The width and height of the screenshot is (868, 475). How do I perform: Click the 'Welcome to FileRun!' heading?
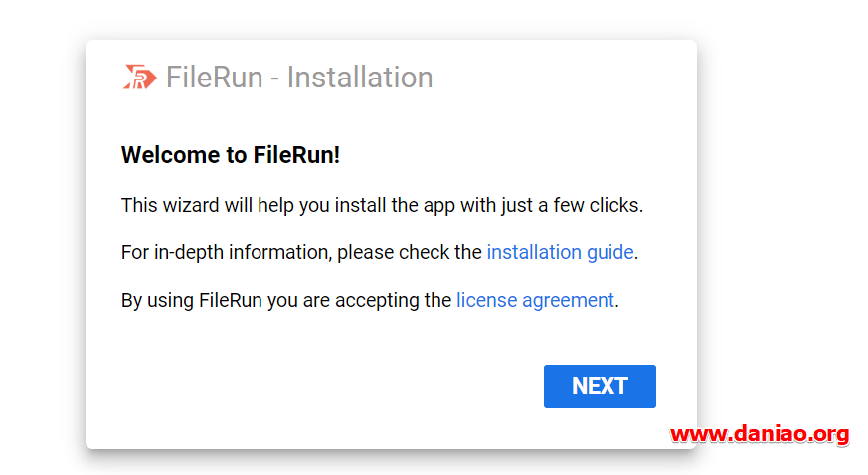(x=231, y=155)
